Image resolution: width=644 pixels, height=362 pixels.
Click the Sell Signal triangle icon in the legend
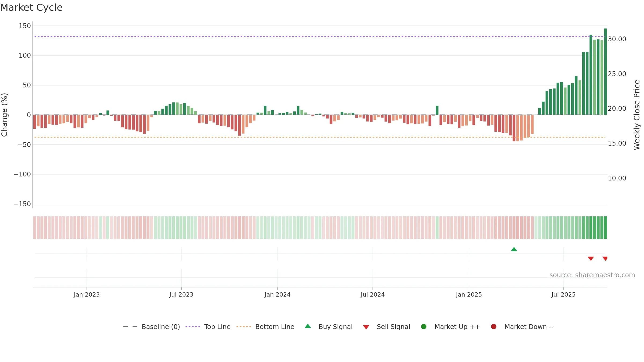click(366, 327)
